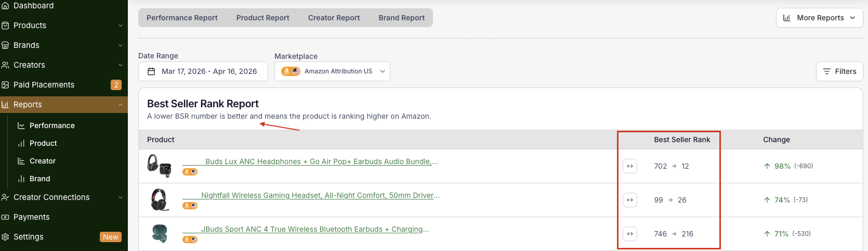The image size is (868, 251).
Task: Open the More Reports dropdown
Action: click(x=819, y=18)
